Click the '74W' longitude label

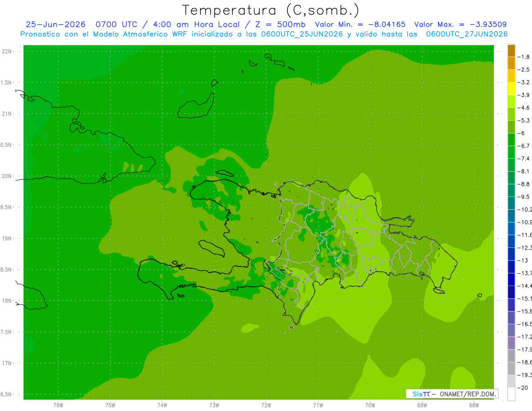[x=162, y=406]
